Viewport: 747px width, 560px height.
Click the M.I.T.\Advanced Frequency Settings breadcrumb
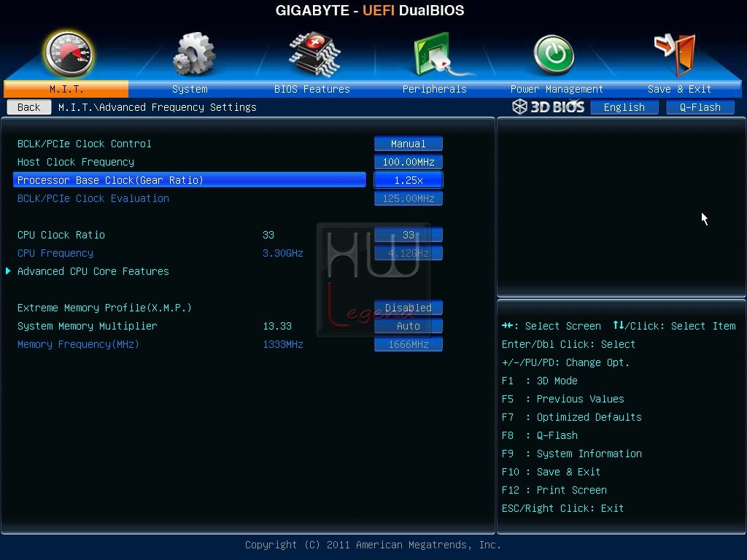click(158, 107)
